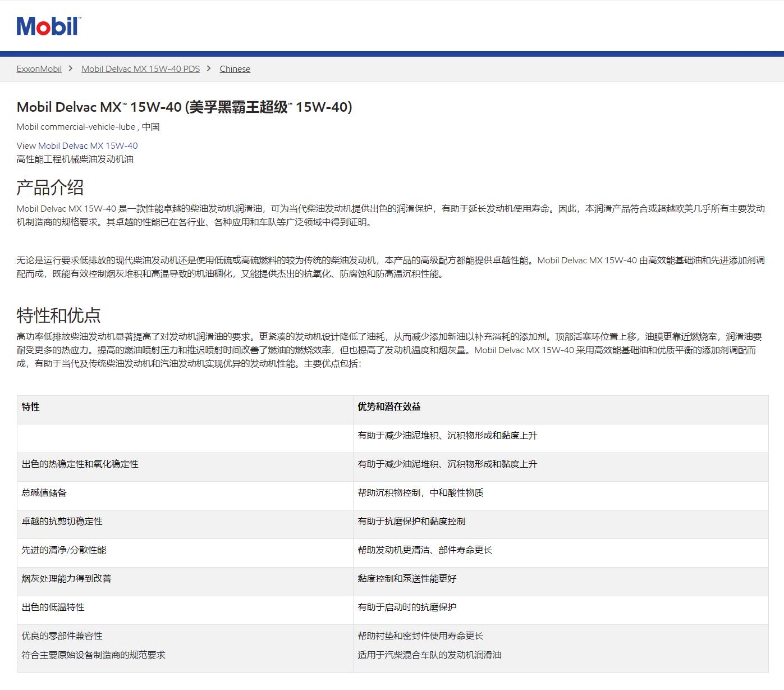Viewport: 784px width, 690px height.
Task: Open the Mobil Delvac MX 15W-40 PDS breadcrumb
Action: click(x=141, y=69)
